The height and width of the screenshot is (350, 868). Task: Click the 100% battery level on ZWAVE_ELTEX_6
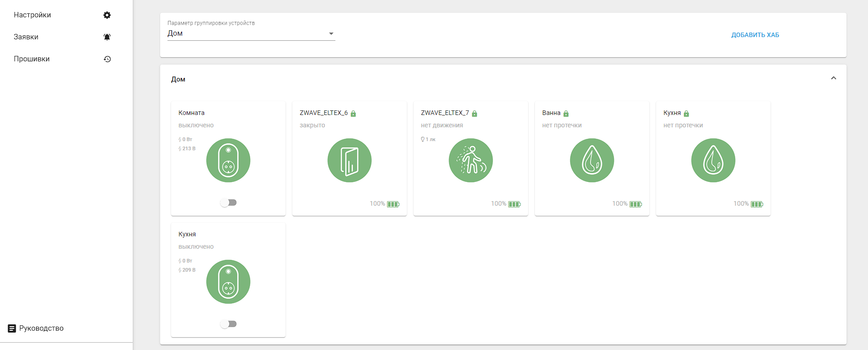(x=377, y=203)
